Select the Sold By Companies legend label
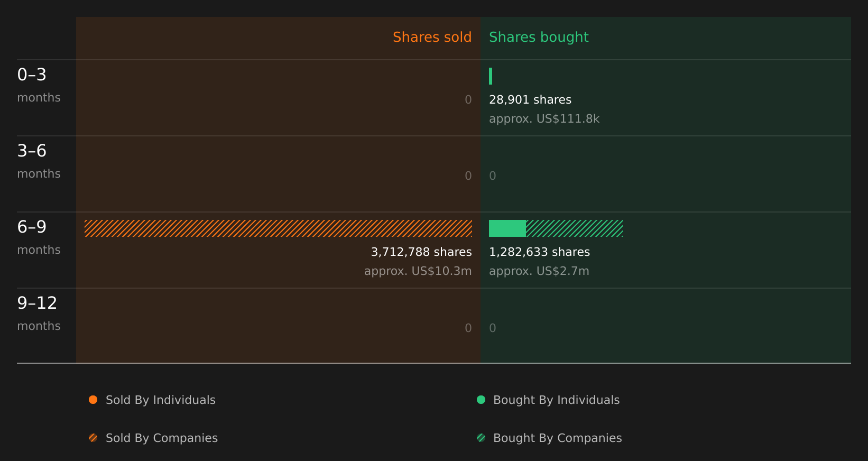Image resolution: width=868 pixels, height=461 pixels. click(x=162, y=438)
